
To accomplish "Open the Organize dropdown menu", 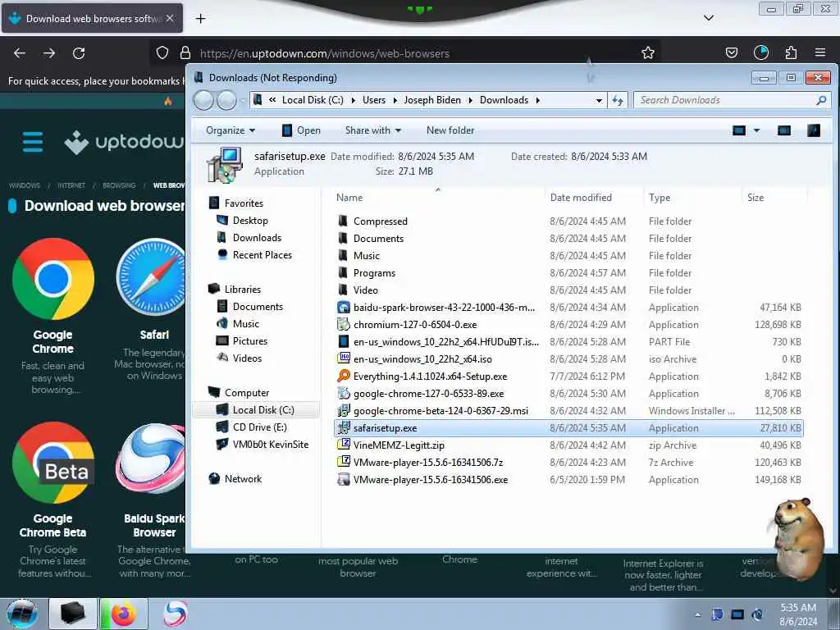I will (231, 130).
